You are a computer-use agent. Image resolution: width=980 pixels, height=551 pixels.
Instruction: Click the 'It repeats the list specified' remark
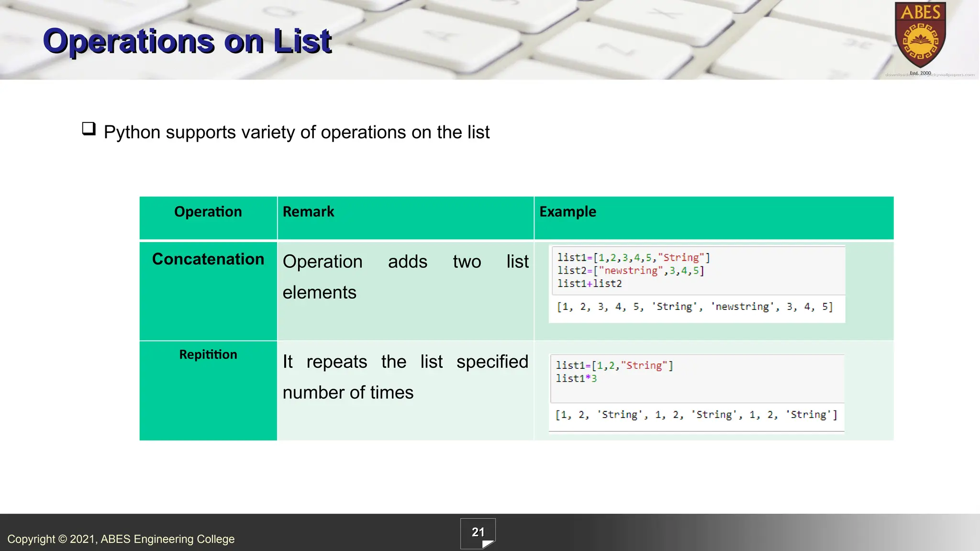tap(405, 377)
